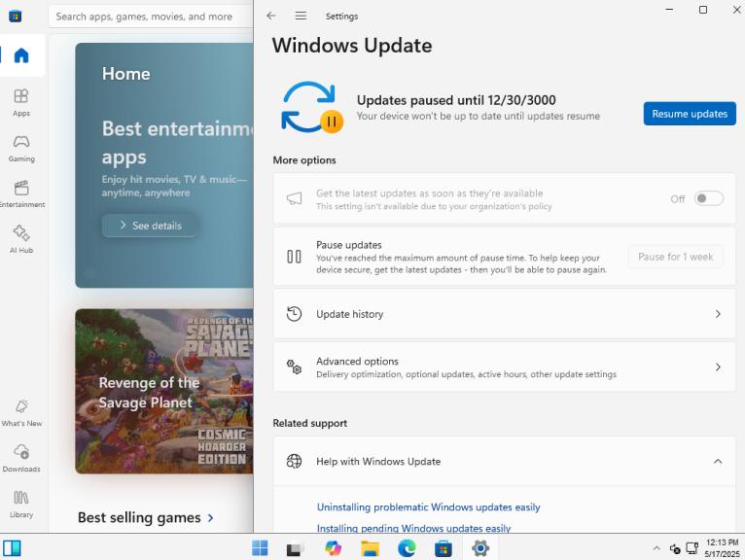Click Resume updates button
This screenshot has height=560, width=745.
(x=690, y=114)
